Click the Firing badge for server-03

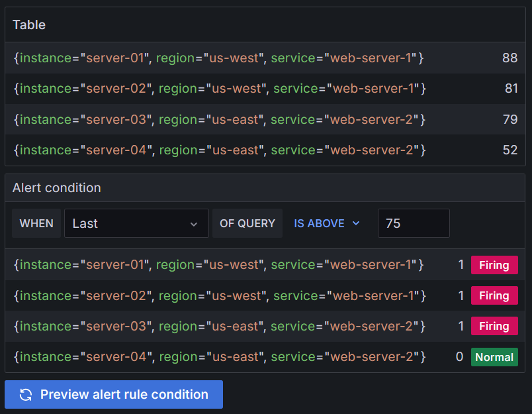[494, 326]
